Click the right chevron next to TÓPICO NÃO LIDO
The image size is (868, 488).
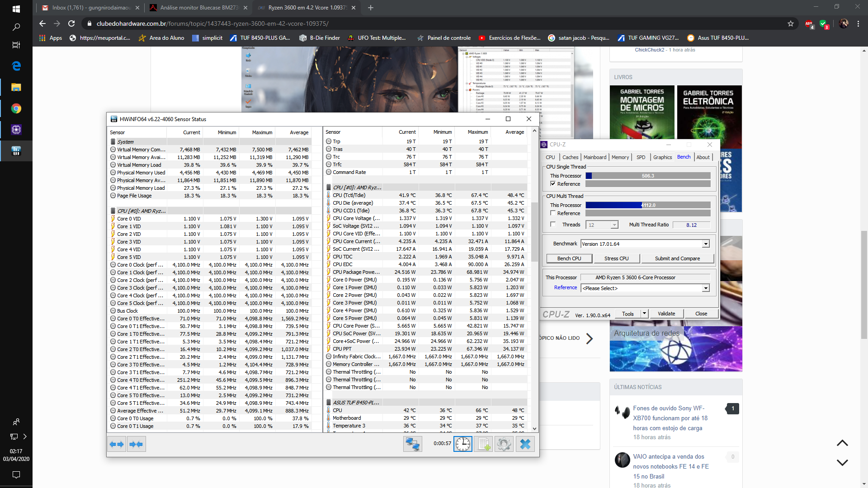click(590, 338)
